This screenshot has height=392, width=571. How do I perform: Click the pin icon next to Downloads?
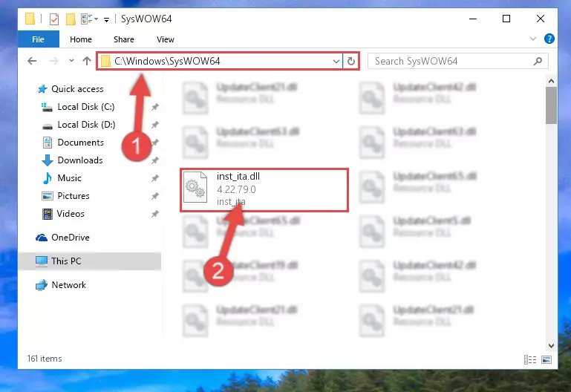coord(154,160)
